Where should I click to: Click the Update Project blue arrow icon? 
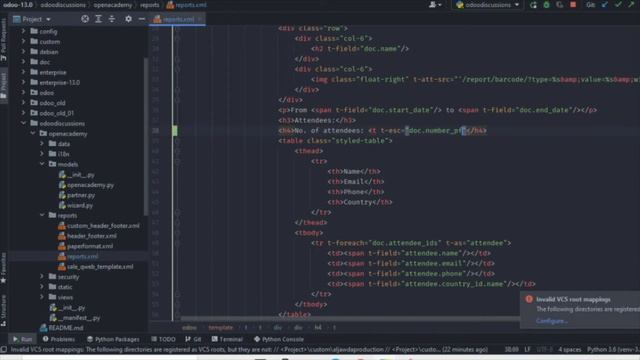(604, 5)
